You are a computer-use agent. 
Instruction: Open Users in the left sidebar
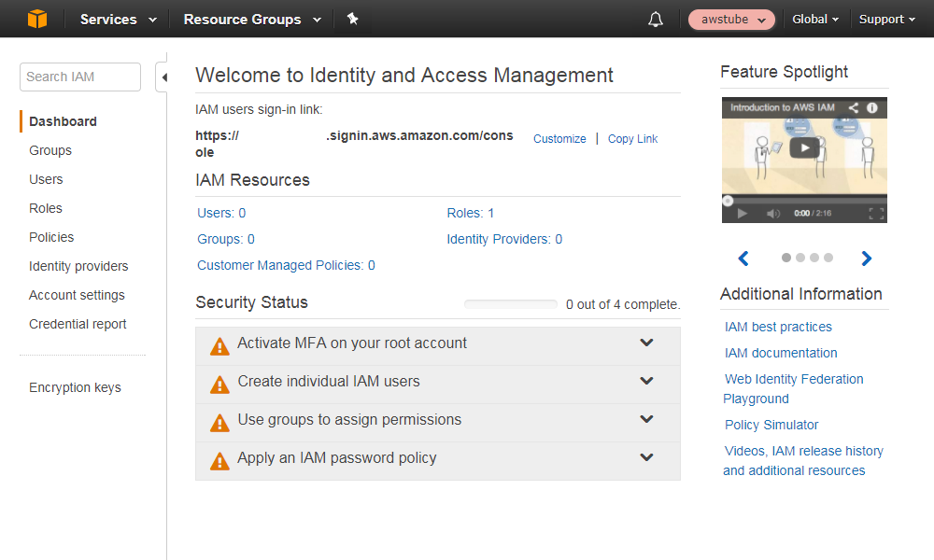(x=46, y=179)
